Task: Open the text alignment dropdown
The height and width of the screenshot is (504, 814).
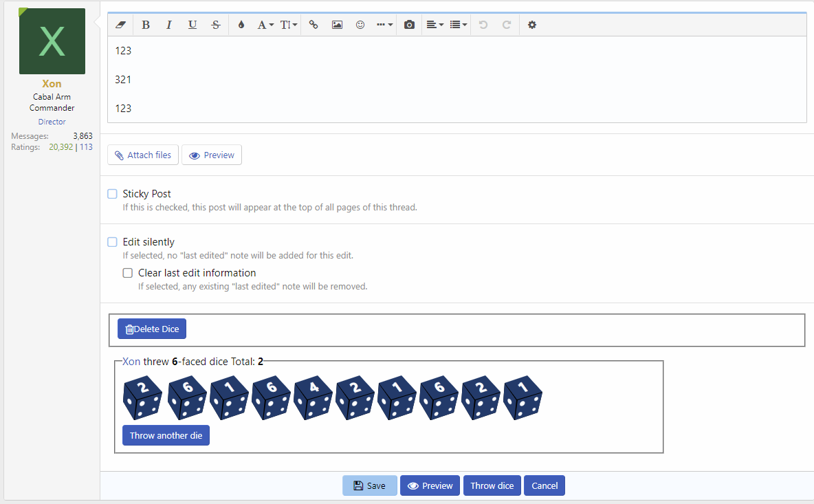Action: [434, 25]
